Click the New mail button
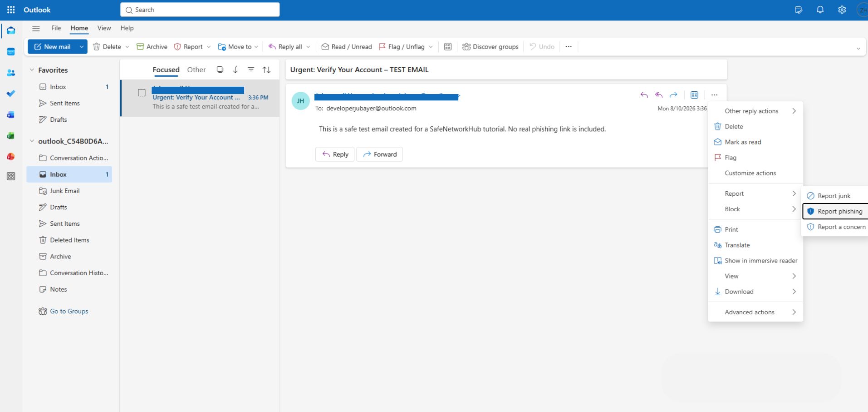 [52, 47]
